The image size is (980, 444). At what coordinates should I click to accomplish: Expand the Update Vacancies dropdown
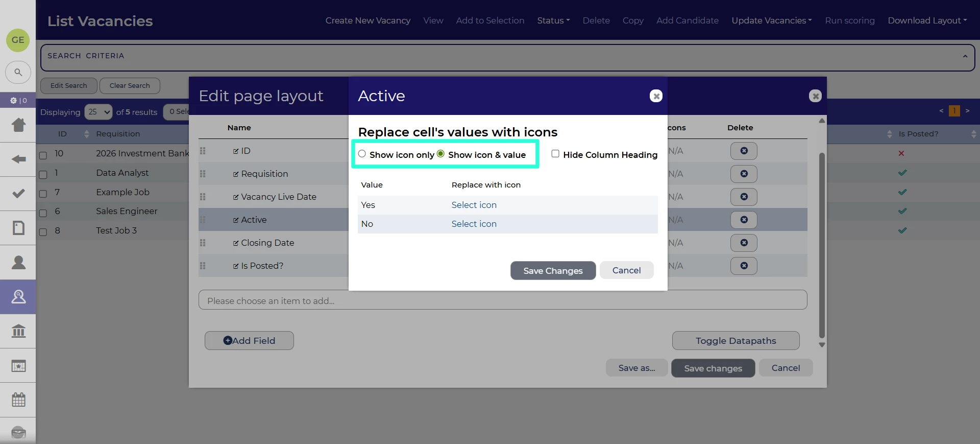point(771,20)
